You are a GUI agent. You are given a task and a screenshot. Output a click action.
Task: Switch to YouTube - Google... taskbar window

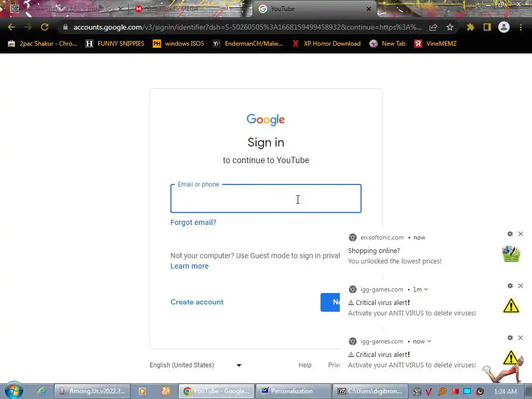217,391
